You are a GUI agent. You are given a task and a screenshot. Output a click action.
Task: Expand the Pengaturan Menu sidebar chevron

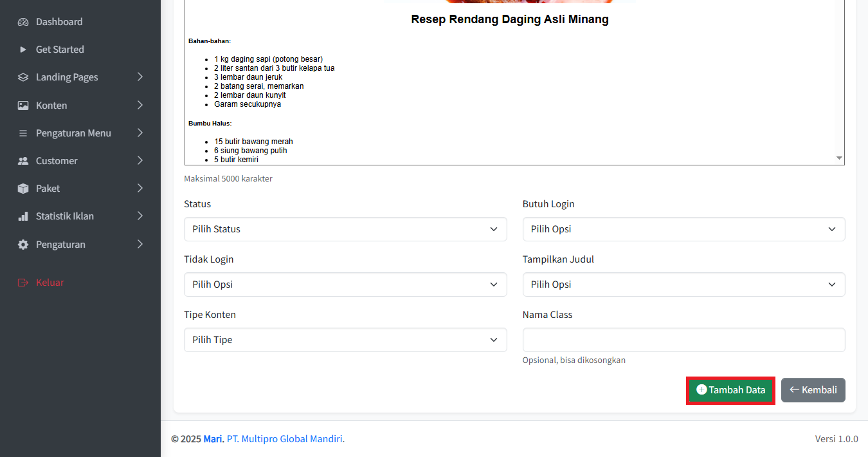140,133
